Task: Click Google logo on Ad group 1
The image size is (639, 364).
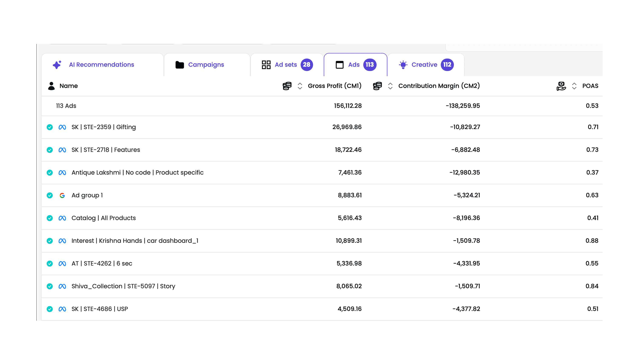Action: 62,195
